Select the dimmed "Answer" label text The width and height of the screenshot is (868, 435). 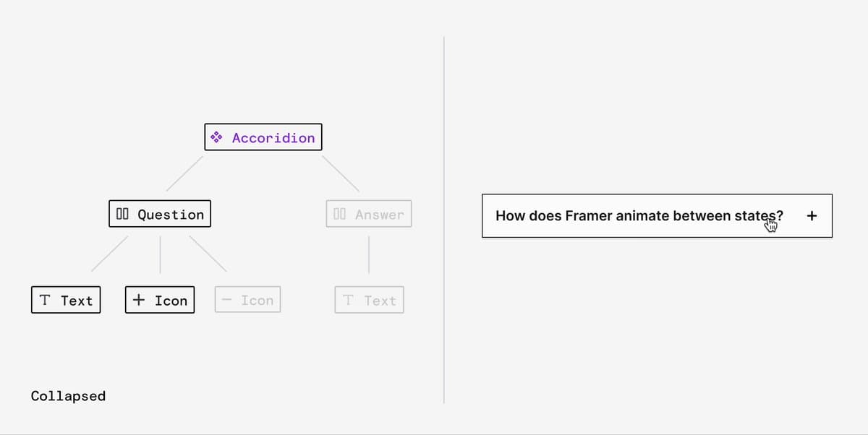tap(380, 215)
